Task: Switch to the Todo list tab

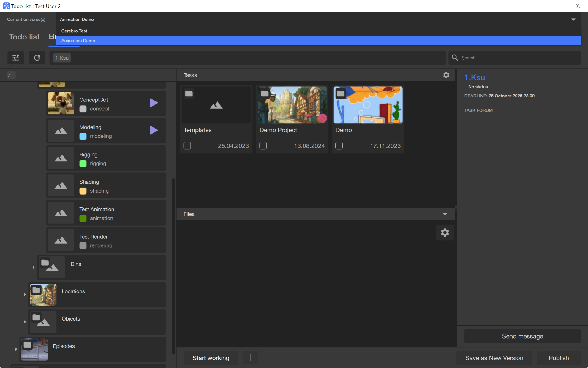Action: pos(24,37)
